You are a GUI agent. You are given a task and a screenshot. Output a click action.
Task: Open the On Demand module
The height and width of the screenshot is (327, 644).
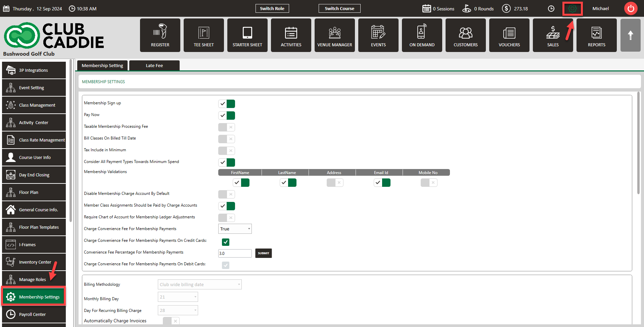(x=422, y=35)
